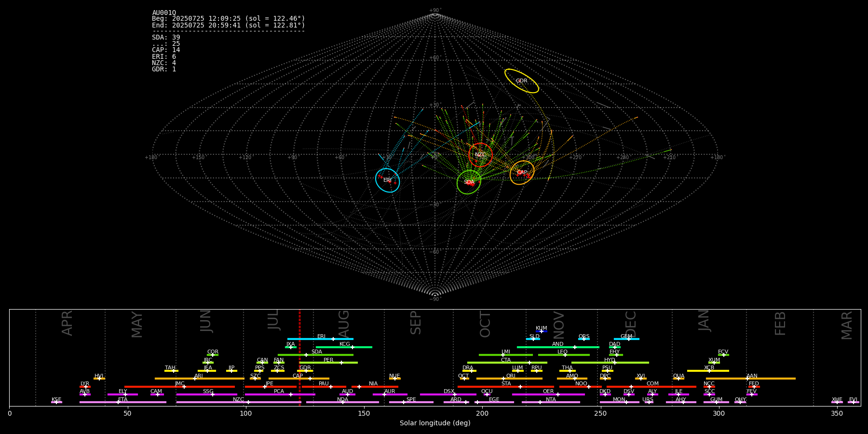Screen dimensions: 868x434
Task: Click the red NIA shower bar
Action: tap(375, 387)
